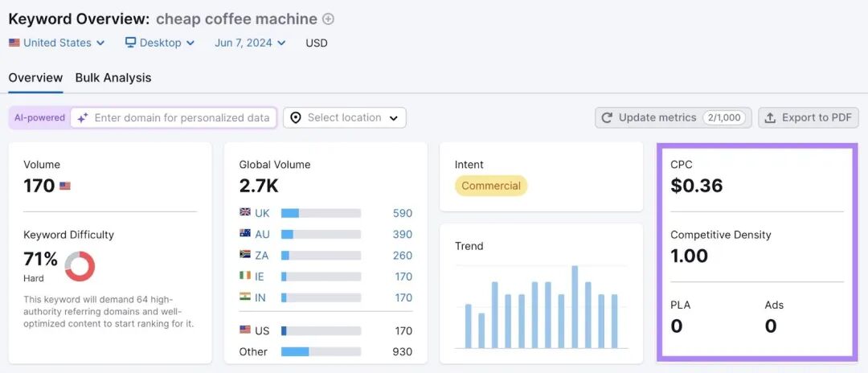Click the Enter domain input field

coord(174,118)
